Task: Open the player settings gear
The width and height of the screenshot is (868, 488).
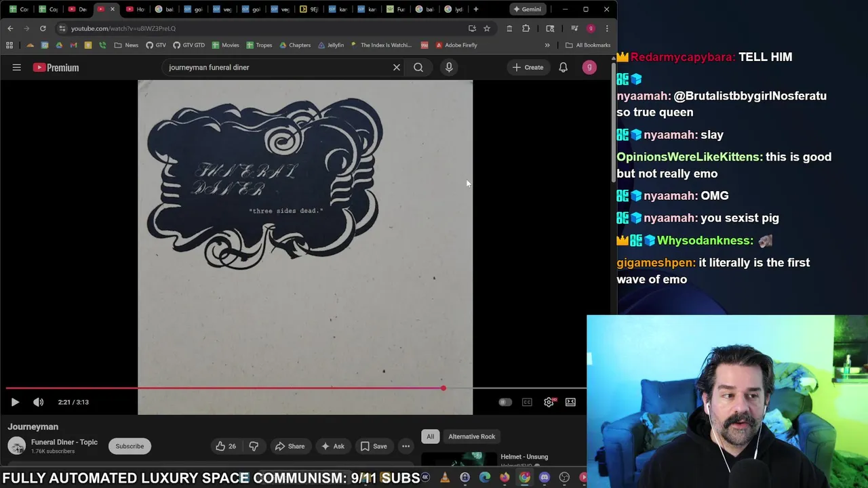Action: [549, 402]
